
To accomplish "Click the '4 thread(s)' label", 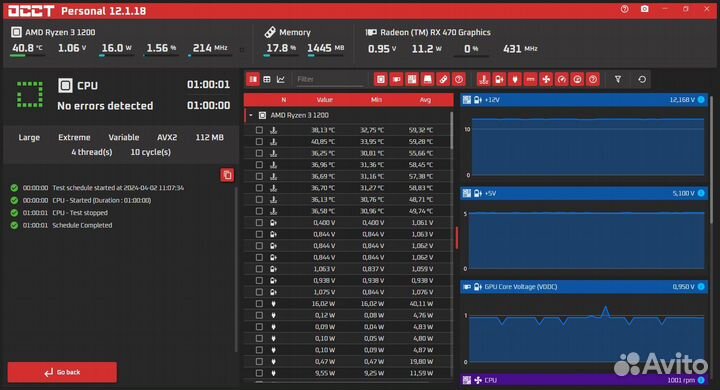I will coord(91,152).
